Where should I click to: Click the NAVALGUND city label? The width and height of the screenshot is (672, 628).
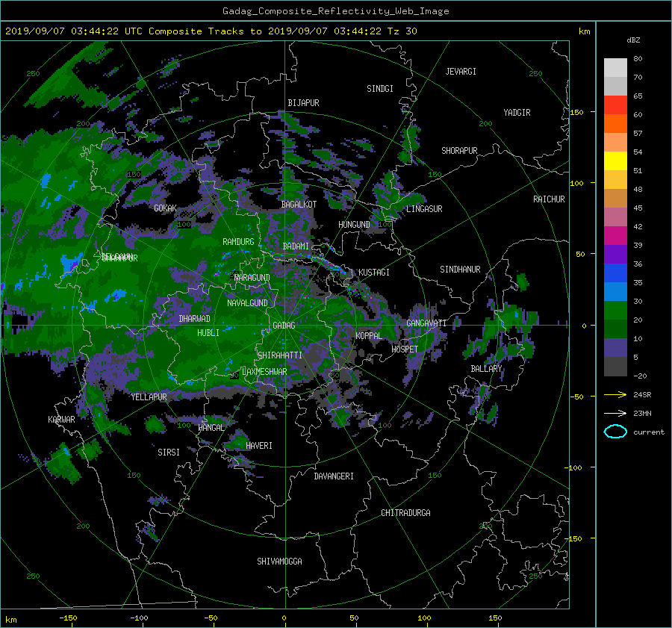click(x=247, y=303)
